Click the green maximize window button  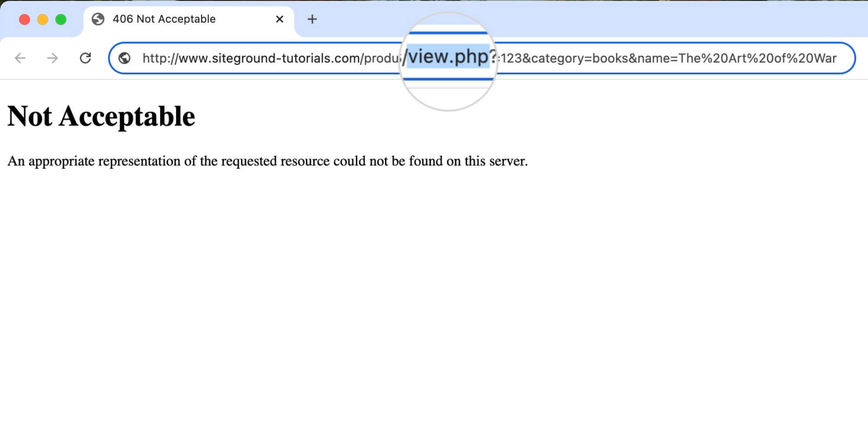tap(61, 19)
